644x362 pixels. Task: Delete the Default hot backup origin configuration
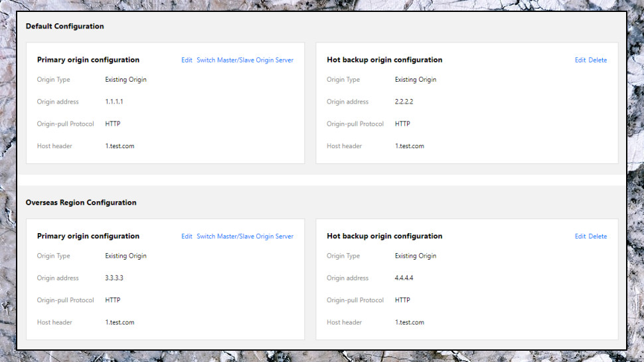(598, 60)
